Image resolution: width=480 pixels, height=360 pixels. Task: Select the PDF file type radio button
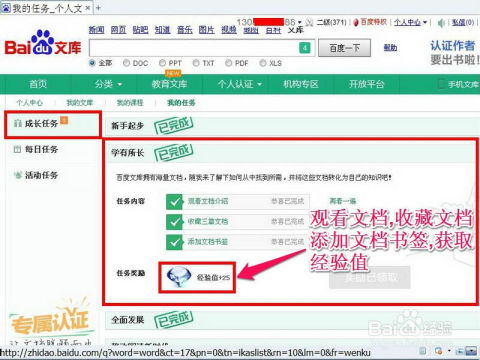click(x=228, y=63)
